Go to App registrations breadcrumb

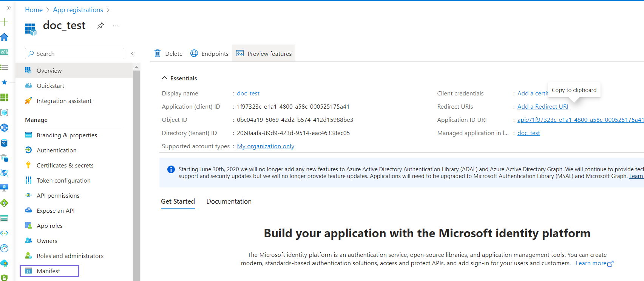(x=78, y=10)
